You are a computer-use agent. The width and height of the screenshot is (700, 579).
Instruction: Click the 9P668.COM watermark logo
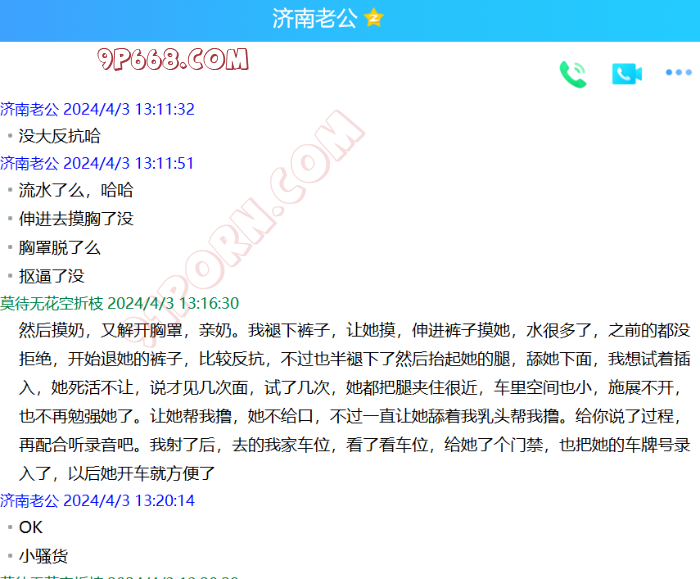pyautogui.click(x=173, y=60)
